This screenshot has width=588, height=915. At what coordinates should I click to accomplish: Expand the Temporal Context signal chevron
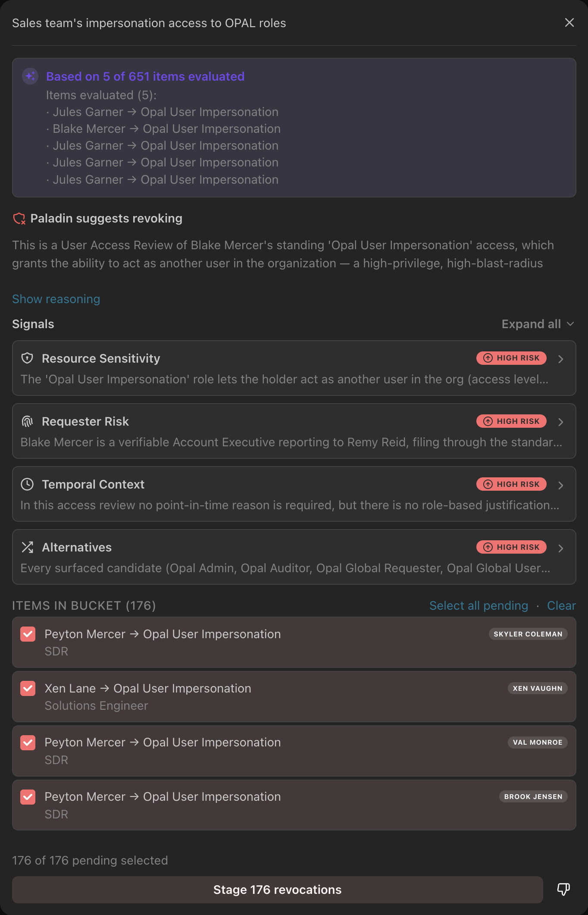pyautogui.click(x=560, y=485)
